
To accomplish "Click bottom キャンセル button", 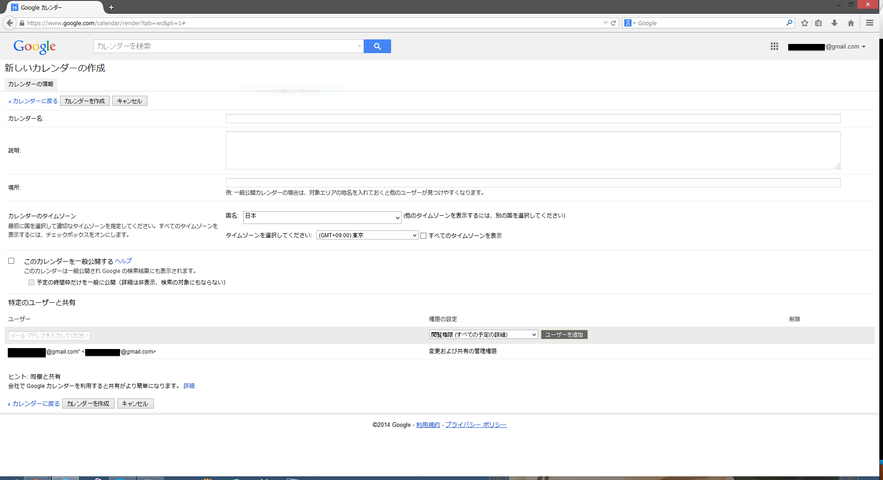I will [x=135, y=404].
